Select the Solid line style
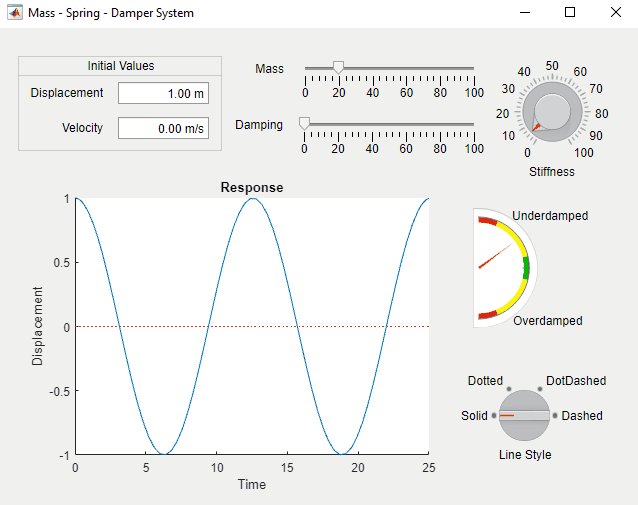 point(475,415)
